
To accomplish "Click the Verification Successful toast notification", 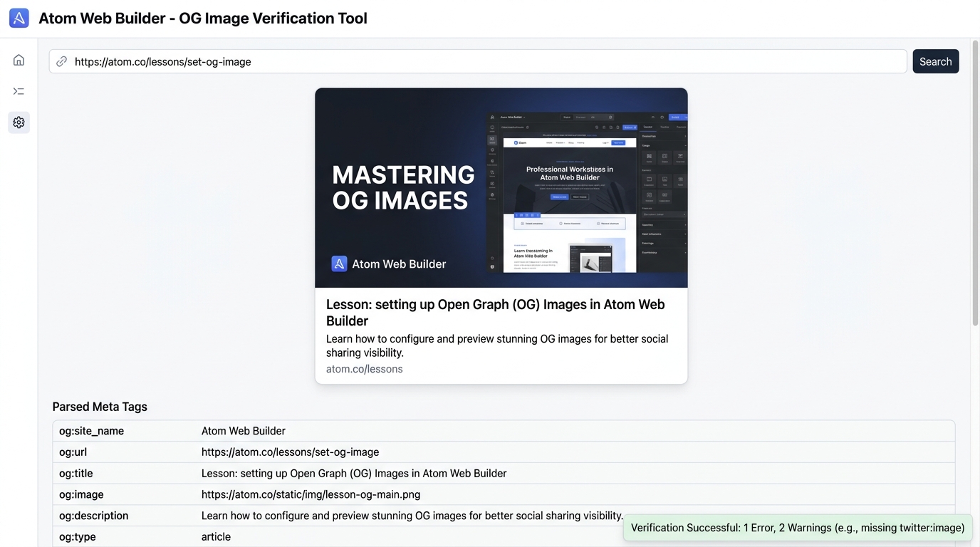I will tap(797, 528).
